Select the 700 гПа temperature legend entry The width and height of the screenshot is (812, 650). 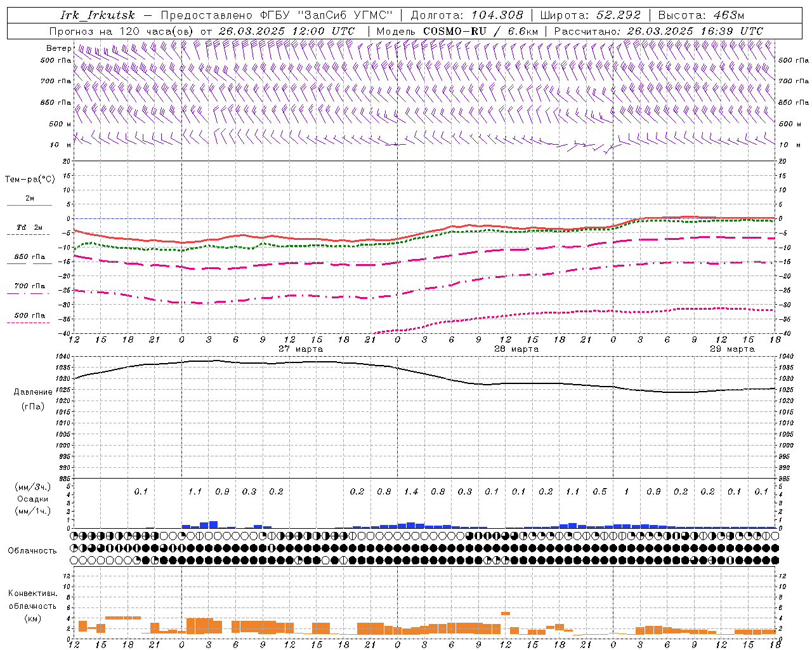pyautogui.click(x=30, y=286)
